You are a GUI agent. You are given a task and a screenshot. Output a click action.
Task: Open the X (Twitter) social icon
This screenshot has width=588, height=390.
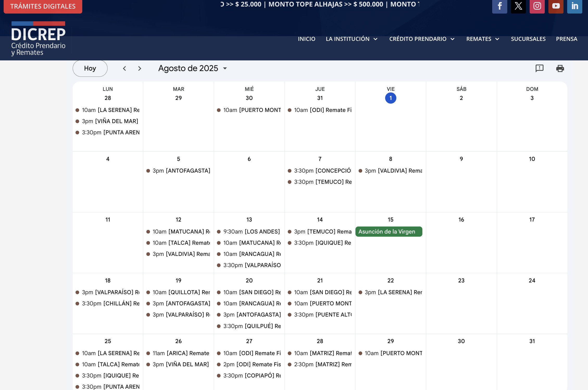tap(518, 6)
